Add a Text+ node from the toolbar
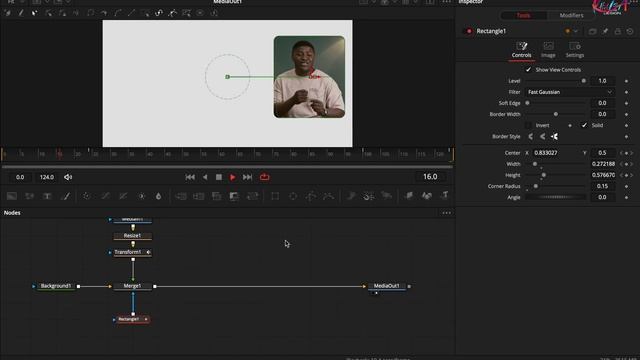The image size is (640, 360). (x=47, y=196)
